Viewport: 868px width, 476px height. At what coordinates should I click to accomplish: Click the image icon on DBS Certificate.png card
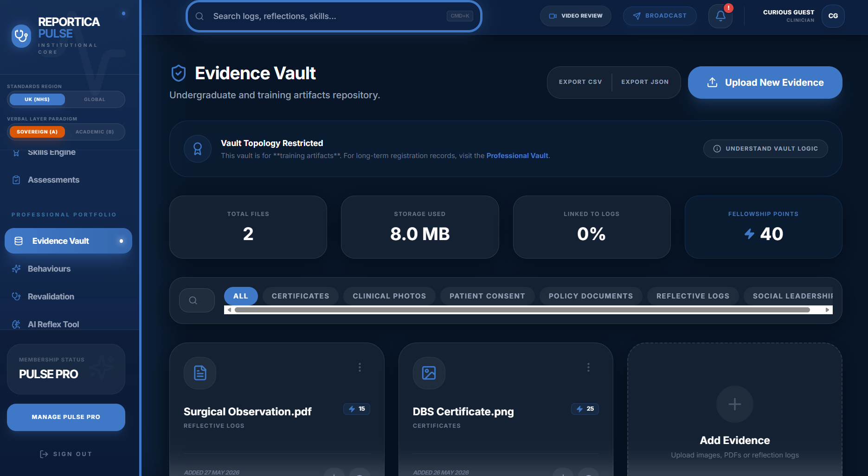pyautogui.click(x=429, y=373)
